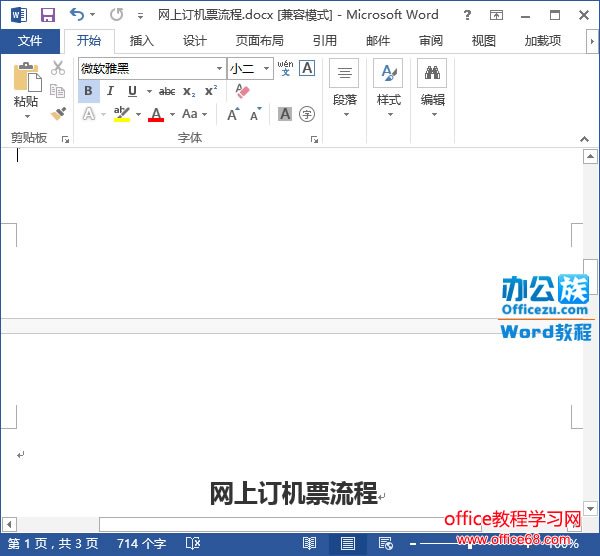Open font color dropdown arrow
The height and width of the screenshot is (556, 600).
pyautogui.click(x=172, y=114)
